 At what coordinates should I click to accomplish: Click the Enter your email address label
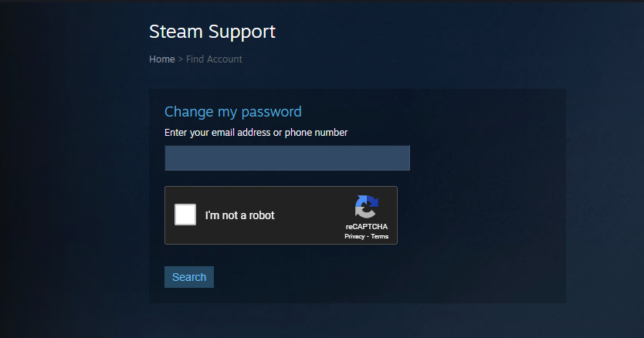click(x=256, y=133)
